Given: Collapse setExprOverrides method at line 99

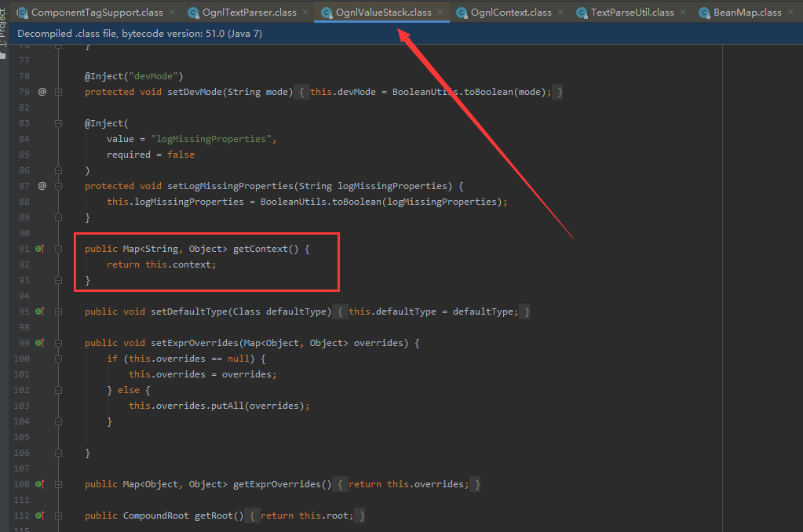Looking at the screenshot, I should pyautogui.click(x=58, y=343).
